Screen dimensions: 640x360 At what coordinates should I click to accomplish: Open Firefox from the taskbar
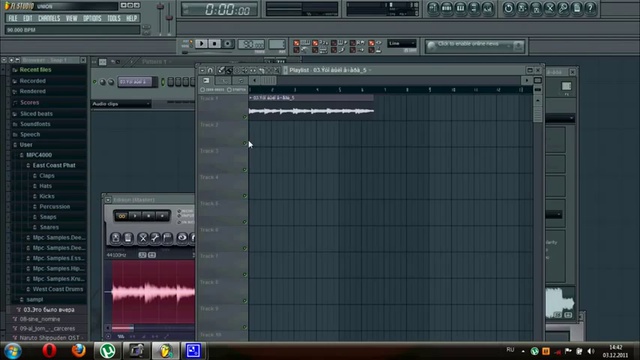click(x=78, y=351)
